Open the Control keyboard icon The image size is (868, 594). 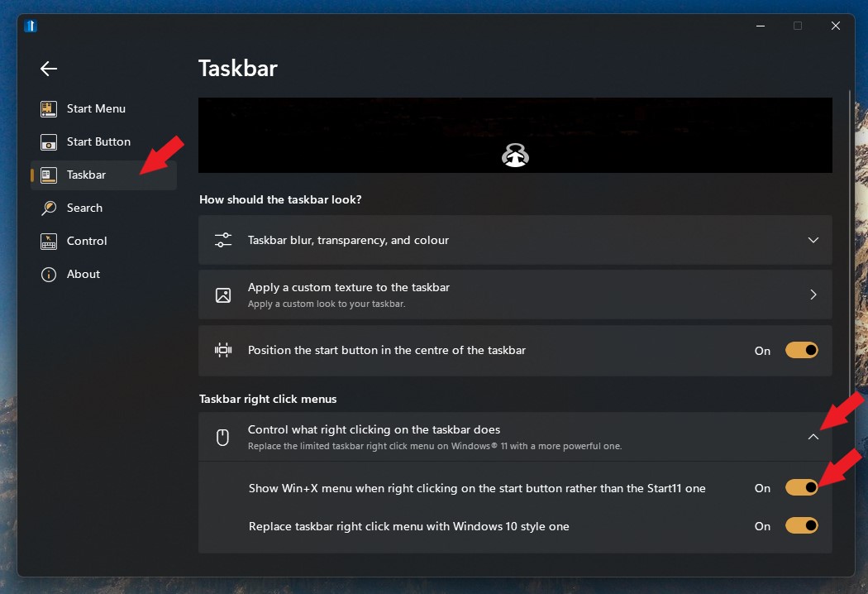[49, 241]
